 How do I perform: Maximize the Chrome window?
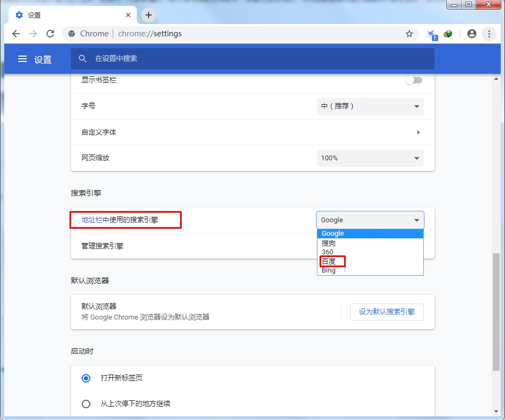469,4
